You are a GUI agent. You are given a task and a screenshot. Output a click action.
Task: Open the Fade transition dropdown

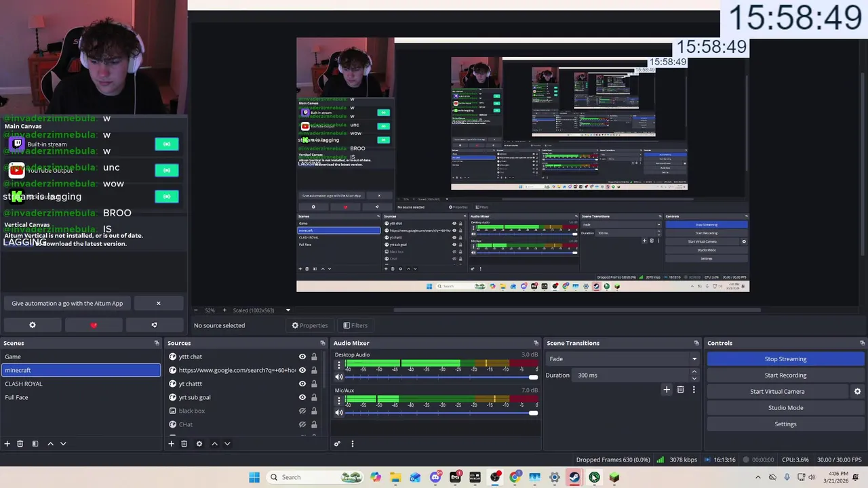click(x=623, y=359)
